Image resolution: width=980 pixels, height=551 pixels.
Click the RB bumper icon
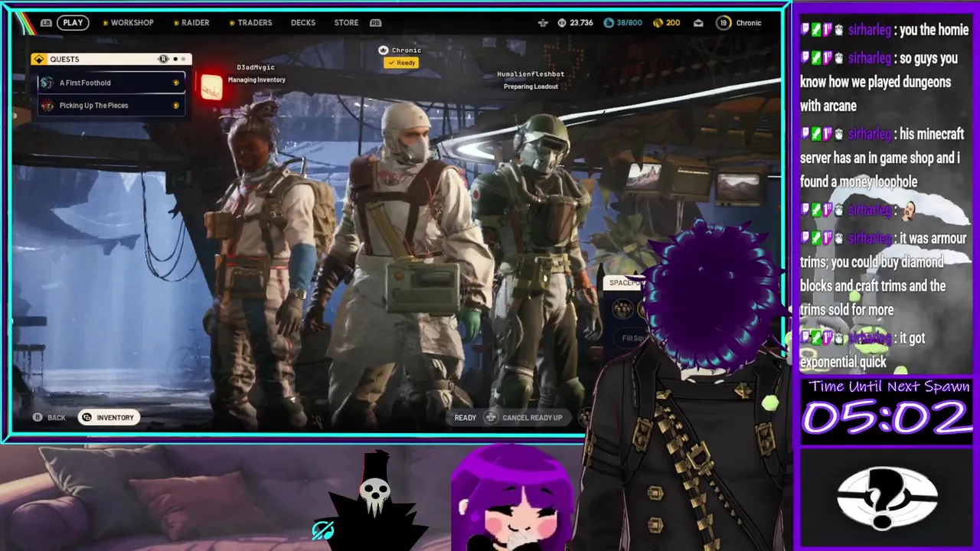[375, 23]
